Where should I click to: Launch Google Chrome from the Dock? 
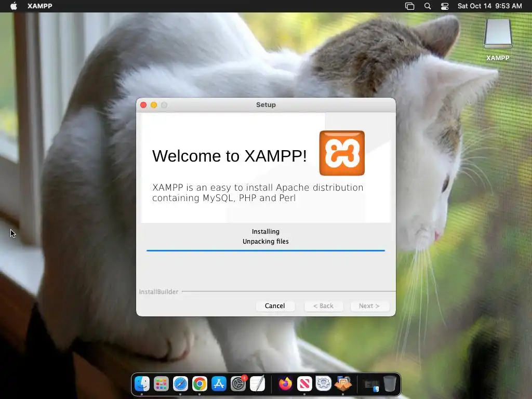tap(199, 384)
